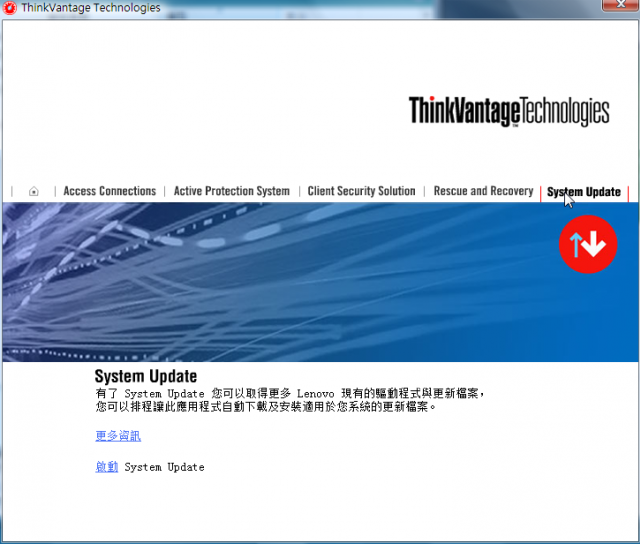Open the Access Connections tab

pyautogui.click(x=109, y=191)
